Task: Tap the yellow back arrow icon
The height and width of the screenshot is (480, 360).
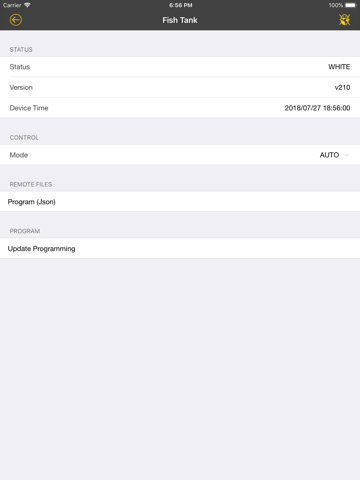Action: [16, 20]
